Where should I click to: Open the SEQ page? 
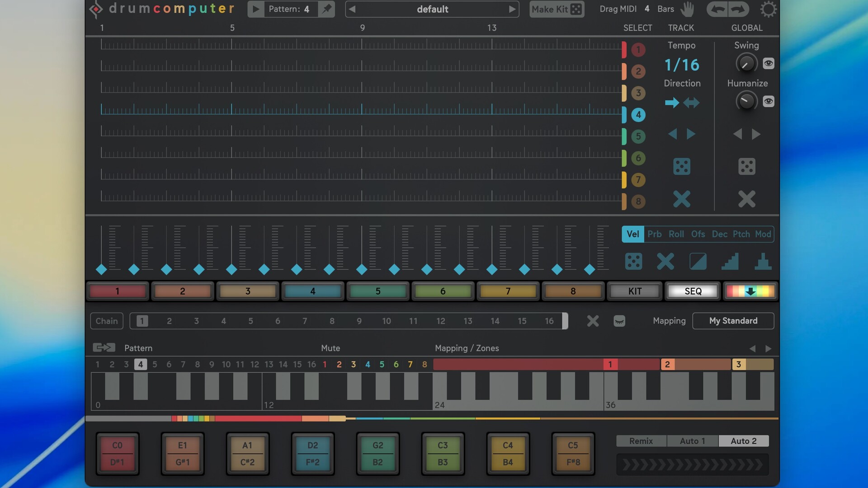coord(693,291)
